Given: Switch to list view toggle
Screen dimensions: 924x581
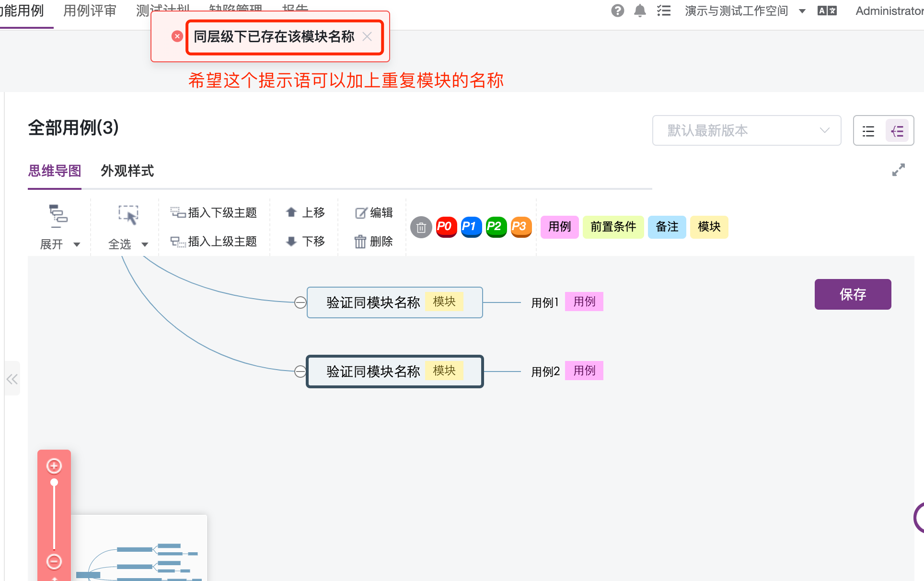Looking at the screenshot, I should [x=868, y=131].
